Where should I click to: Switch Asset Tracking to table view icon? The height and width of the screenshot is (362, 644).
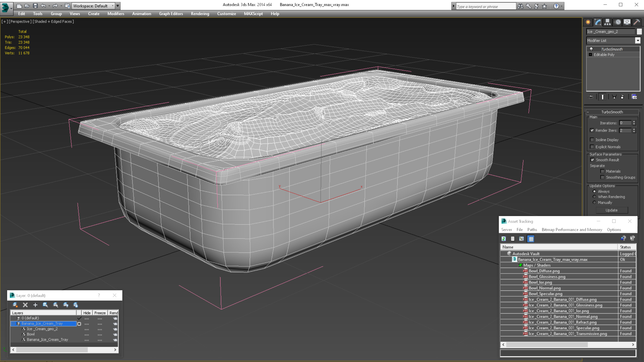[x=531, y=239]
